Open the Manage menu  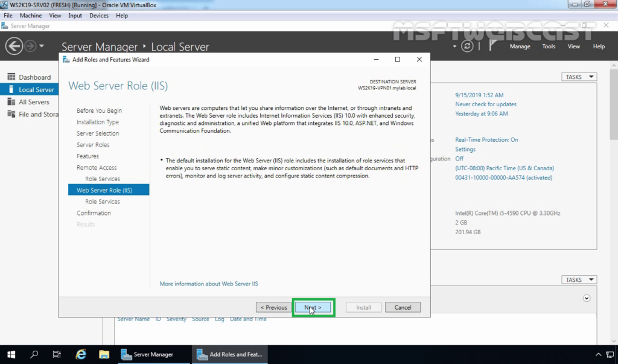point(520,46)
